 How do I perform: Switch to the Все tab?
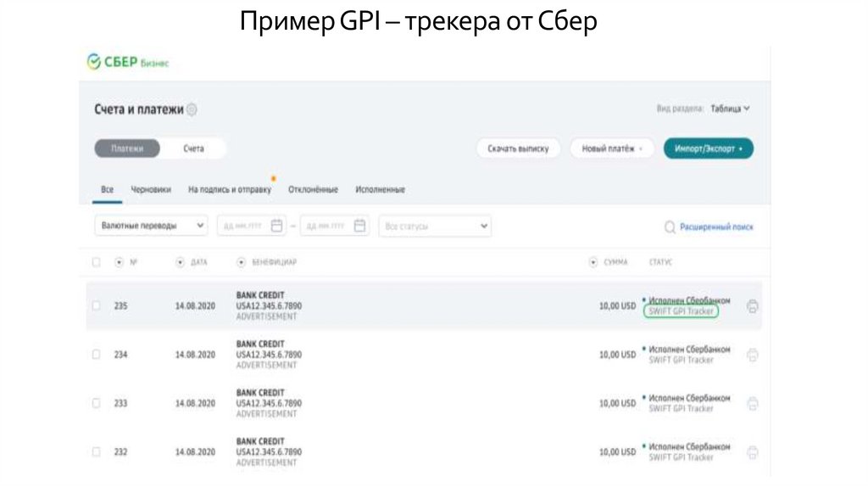(x=108, y=189)
